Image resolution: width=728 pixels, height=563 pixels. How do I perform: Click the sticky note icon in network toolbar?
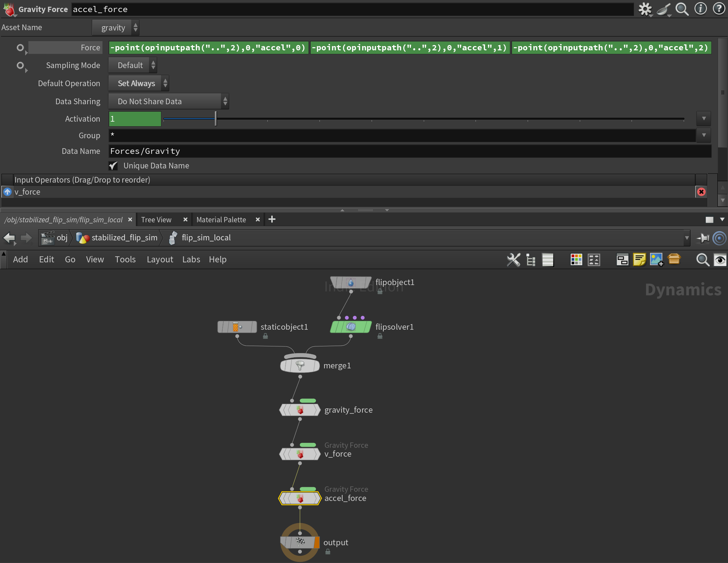(639, 260)
